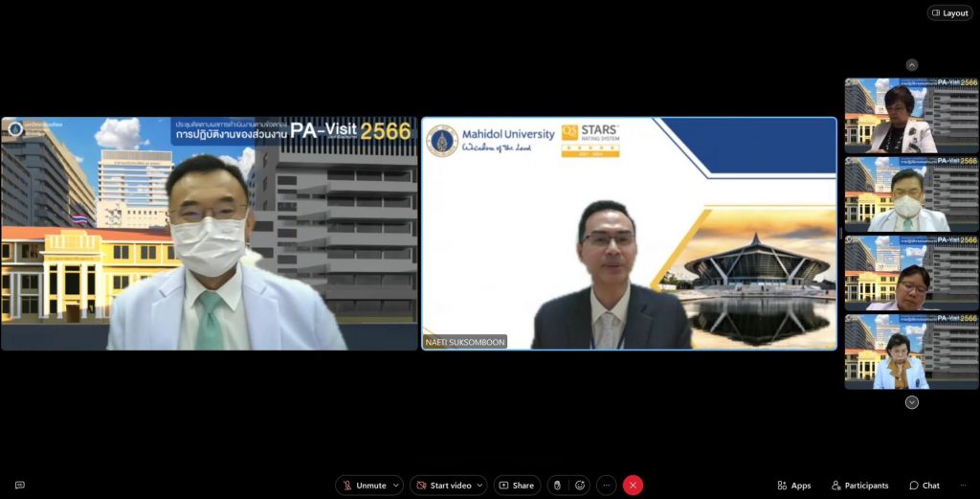The image size is (980, 499).
Task: Open the Apps panel
Action: pyautogui.click(x=793, y=486)
